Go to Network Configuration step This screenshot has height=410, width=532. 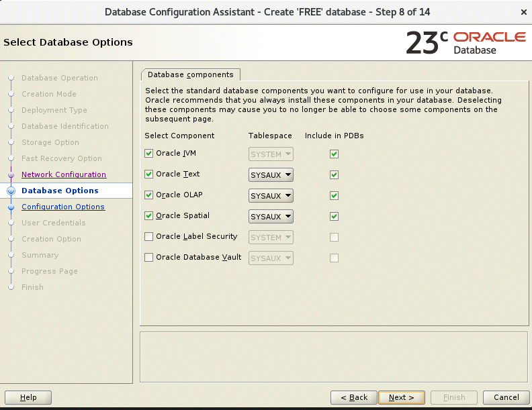(64, 174)
